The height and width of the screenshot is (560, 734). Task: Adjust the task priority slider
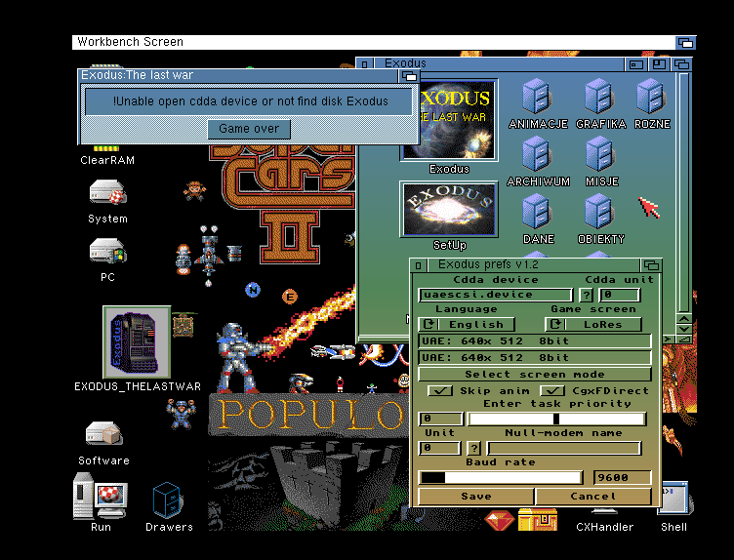pyautogui.click(x=557, y=419)
